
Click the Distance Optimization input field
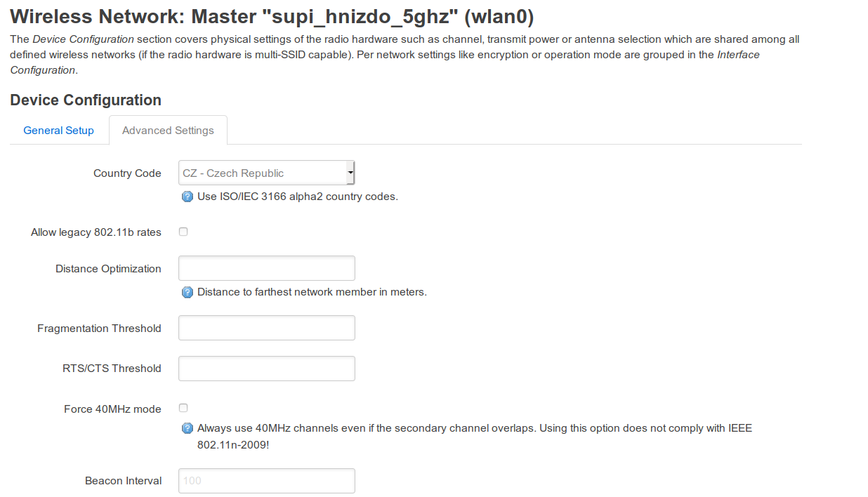point(266,267)
